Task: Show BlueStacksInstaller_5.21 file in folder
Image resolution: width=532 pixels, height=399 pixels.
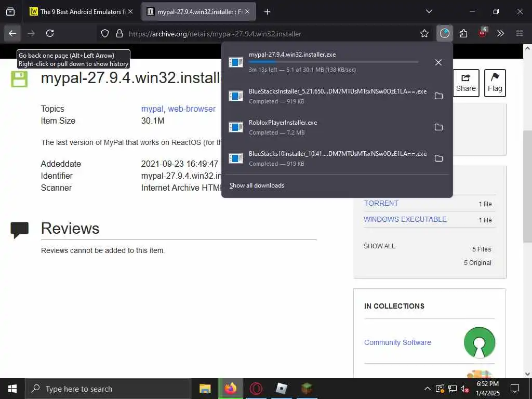Action: click(438, 96)
